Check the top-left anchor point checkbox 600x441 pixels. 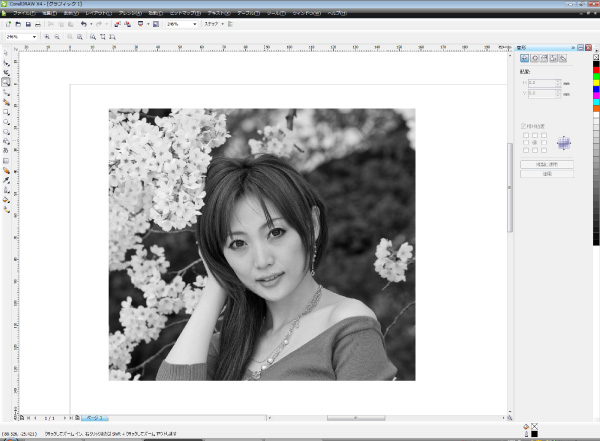point(526,135)
